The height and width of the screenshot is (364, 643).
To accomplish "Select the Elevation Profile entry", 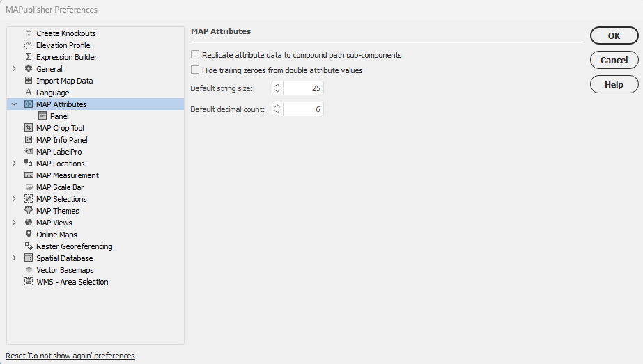I will point(63,45).
